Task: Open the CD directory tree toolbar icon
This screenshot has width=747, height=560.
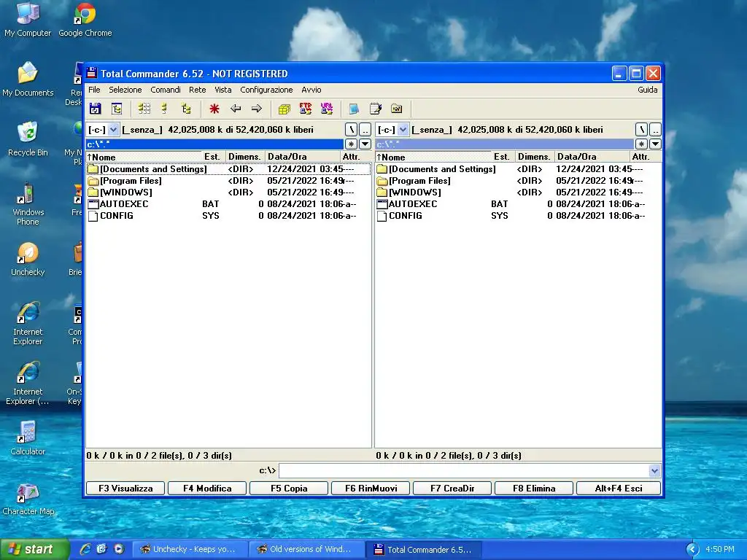Action: click(x=117, y=109)
